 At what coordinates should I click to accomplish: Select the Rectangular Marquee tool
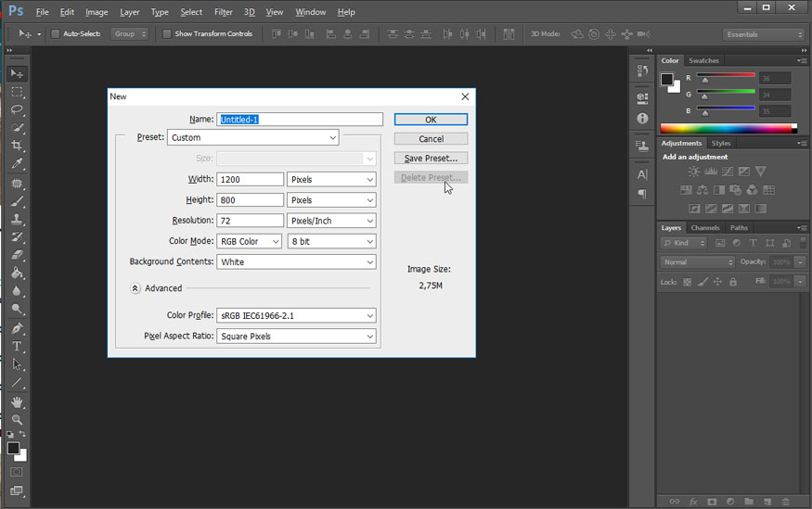point(17,92)
